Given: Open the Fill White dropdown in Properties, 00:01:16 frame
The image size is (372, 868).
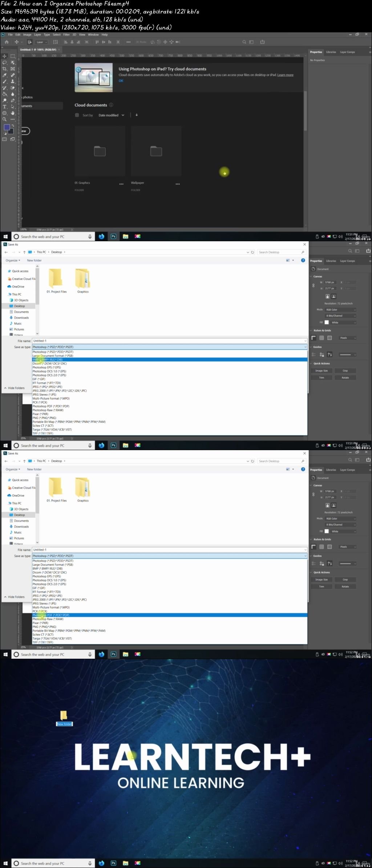Looking at the screenshot, I should [x=343, y=532].
